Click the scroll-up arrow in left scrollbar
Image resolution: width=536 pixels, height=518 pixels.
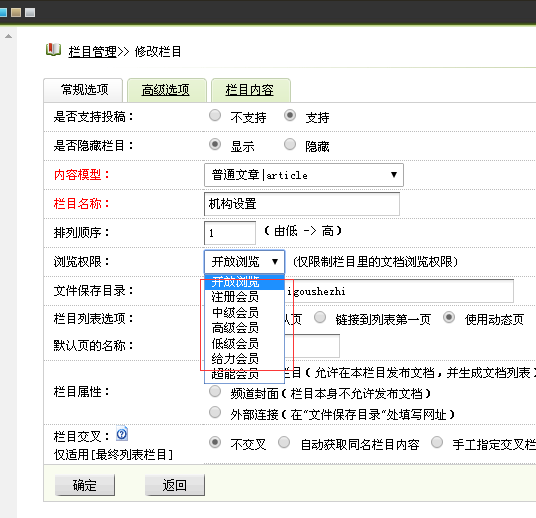pos(9,36)
